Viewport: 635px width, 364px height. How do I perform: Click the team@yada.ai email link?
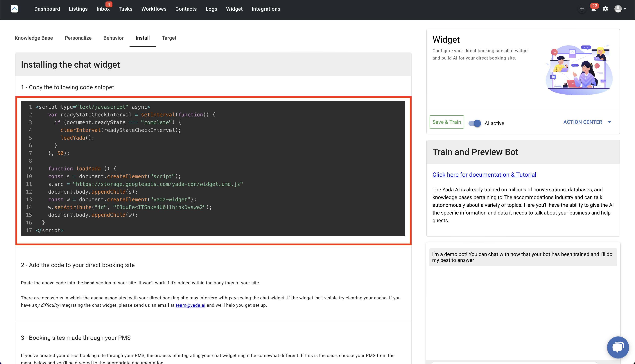click(190, 305)
